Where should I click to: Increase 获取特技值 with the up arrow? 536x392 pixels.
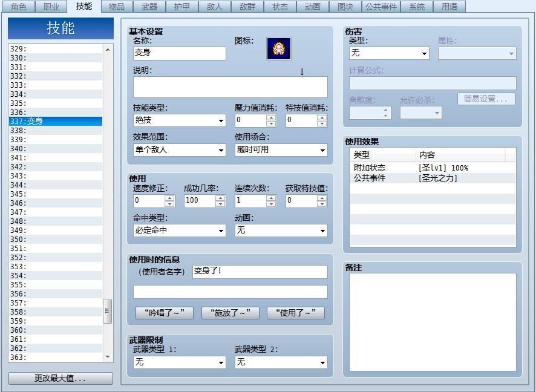322,198
